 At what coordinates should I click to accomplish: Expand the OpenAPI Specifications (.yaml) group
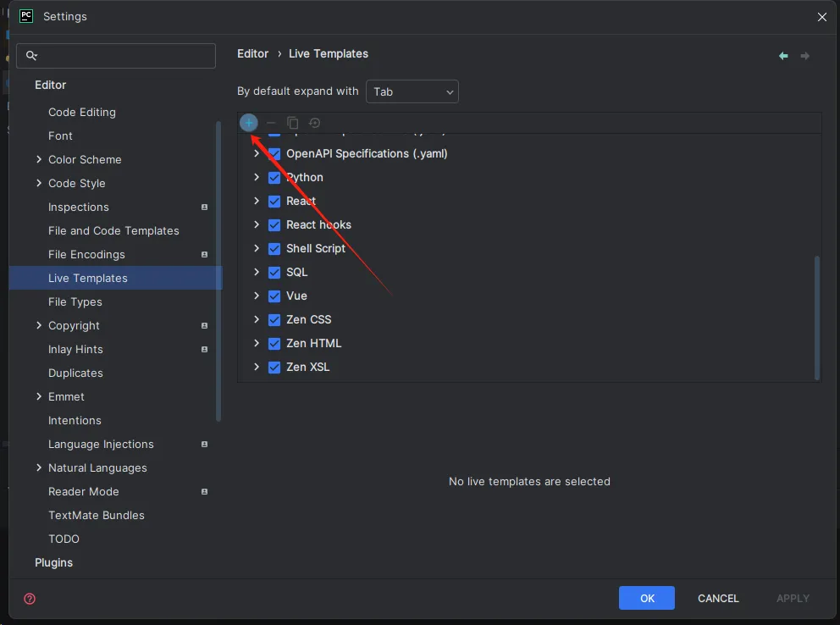click(257, 153)
